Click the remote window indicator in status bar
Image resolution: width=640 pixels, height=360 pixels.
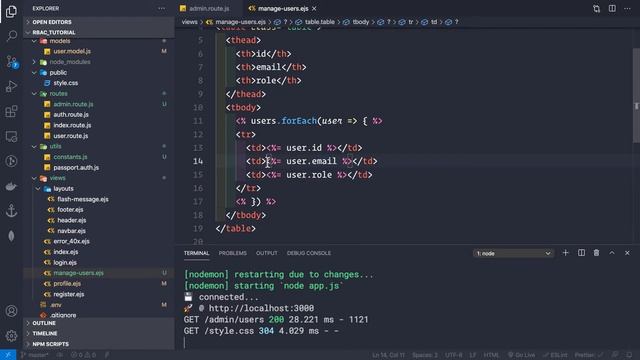pos(8,355)
